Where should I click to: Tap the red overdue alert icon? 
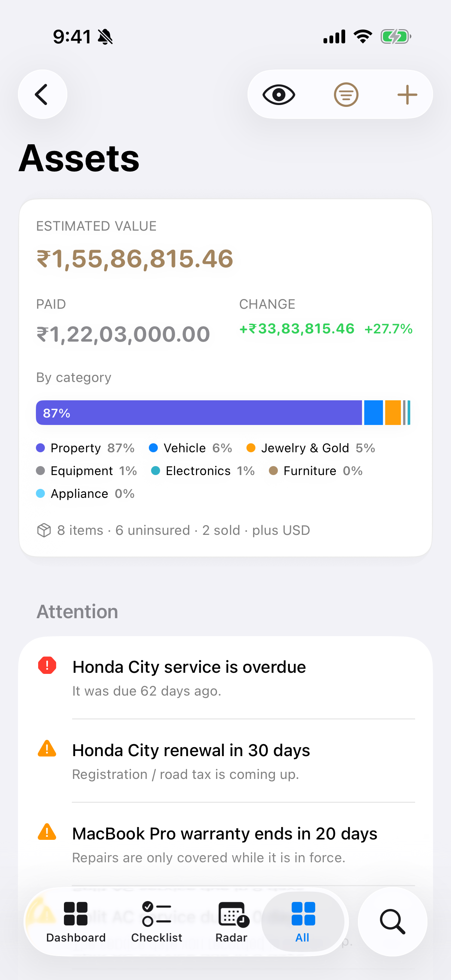tap(47, 665)
